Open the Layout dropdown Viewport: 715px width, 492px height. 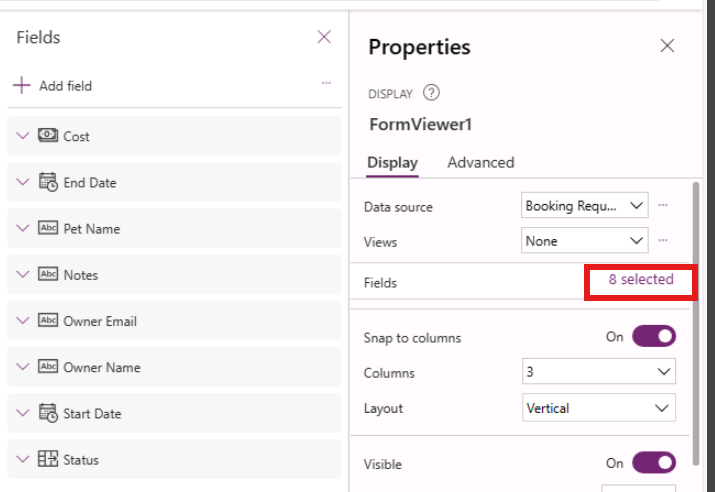[x=599, y=408]
